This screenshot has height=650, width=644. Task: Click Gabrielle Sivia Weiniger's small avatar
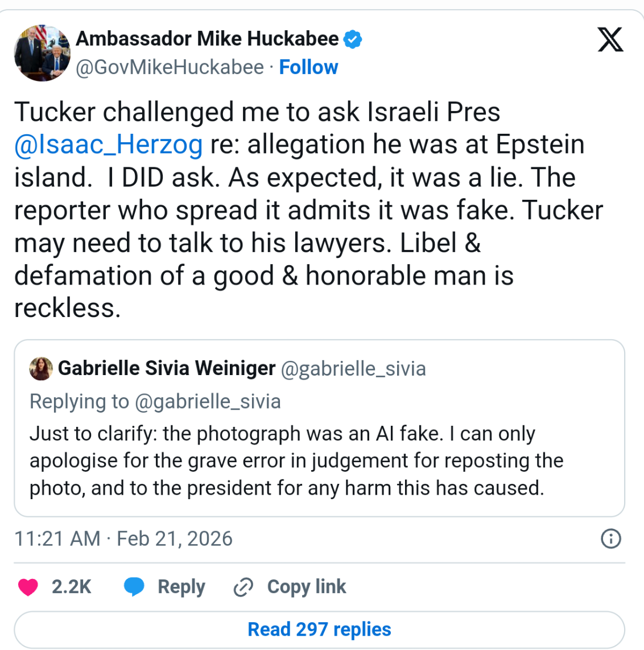[x=41, y=369]
